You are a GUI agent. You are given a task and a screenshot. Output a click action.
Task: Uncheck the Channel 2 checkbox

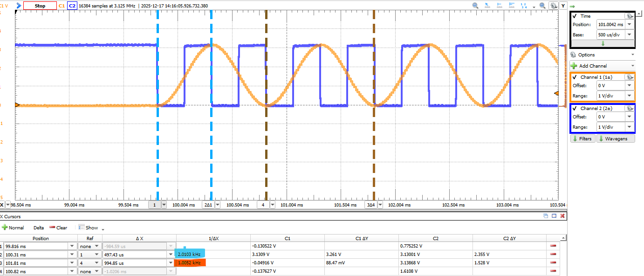point(575,108)
